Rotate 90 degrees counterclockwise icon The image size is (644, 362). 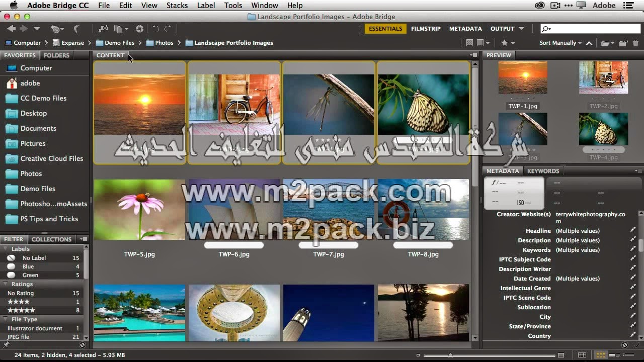156,29
